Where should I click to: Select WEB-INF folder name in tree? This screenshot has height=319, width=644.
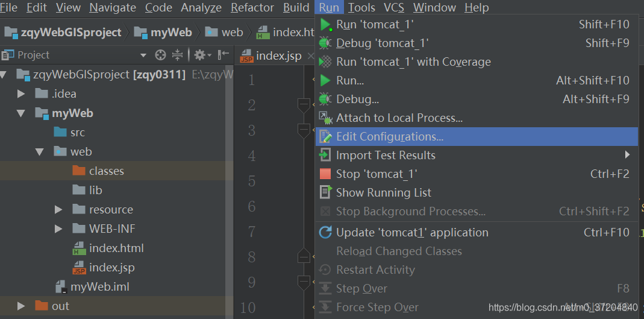[x=112, y=229]
